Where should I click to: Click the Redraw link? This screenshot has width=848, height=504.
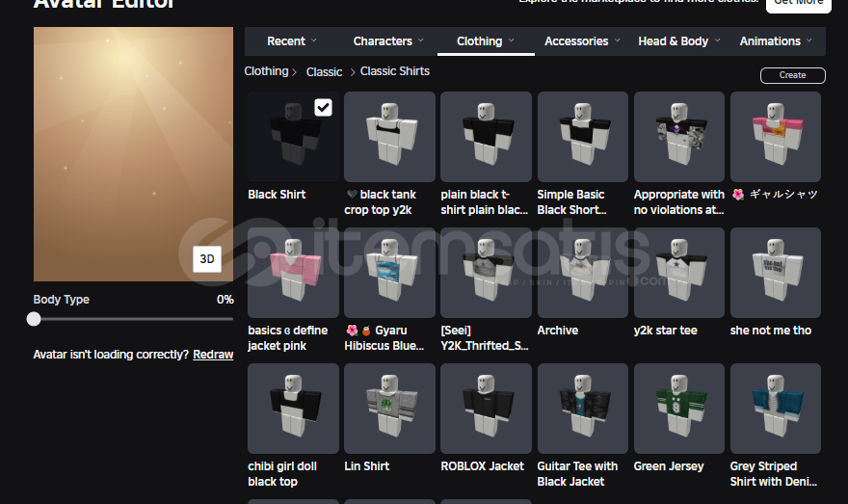click(x=213, y=355)
